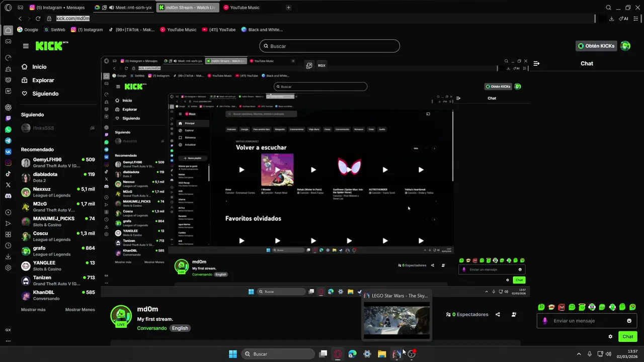Viewport: 644px width, 362px height.
Task: Open File Explorer from the taskbar
Action: coord(382,354)
